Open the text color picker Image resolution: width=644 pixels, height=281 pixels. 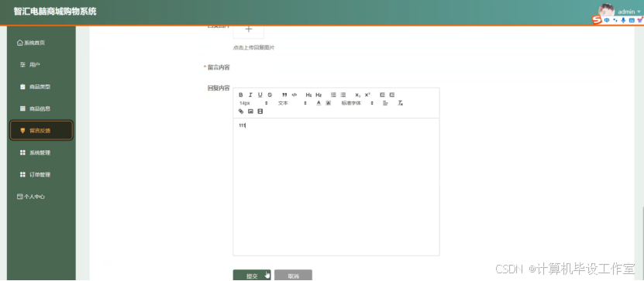pyautogui.click(x=319, y=103)
